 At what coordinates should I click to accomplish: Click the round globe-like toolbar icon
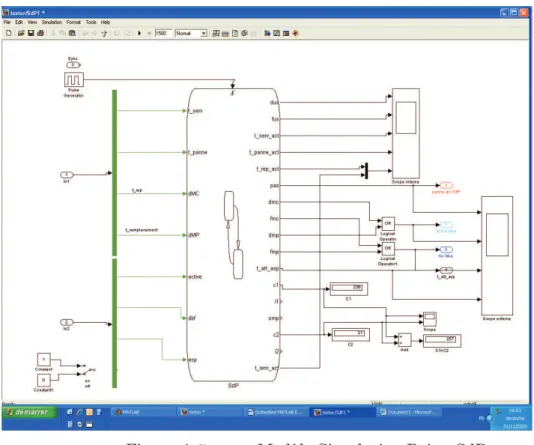[x=244, y=33]
